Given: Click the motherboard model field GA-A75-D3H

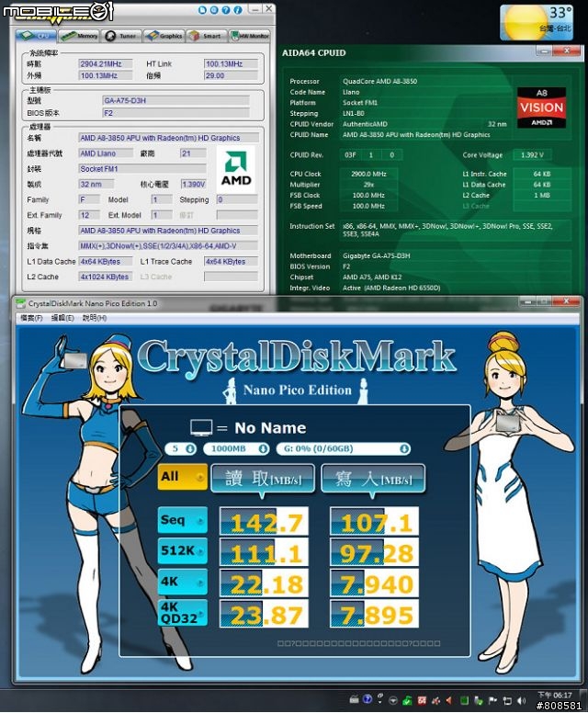Looking at the screenshot, I should (x=176, y=100).
